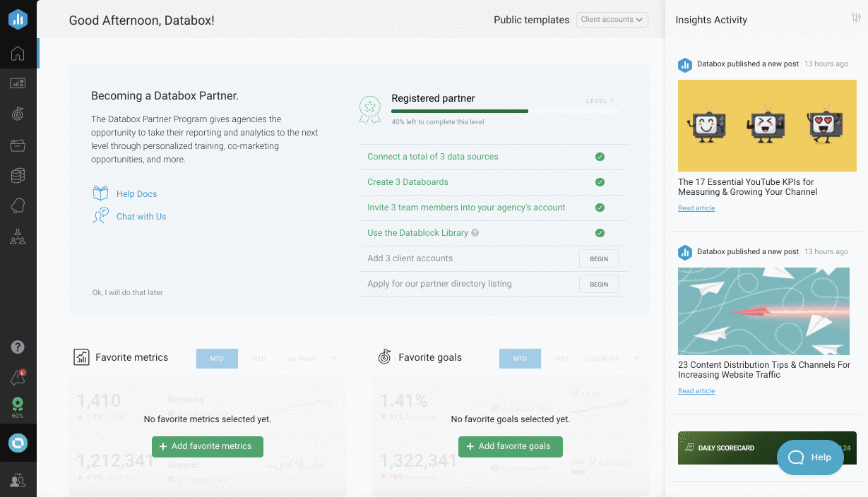Open the Client accounts dropdown
This screenshot has width=868, height=497.
(x=612, y=20)
